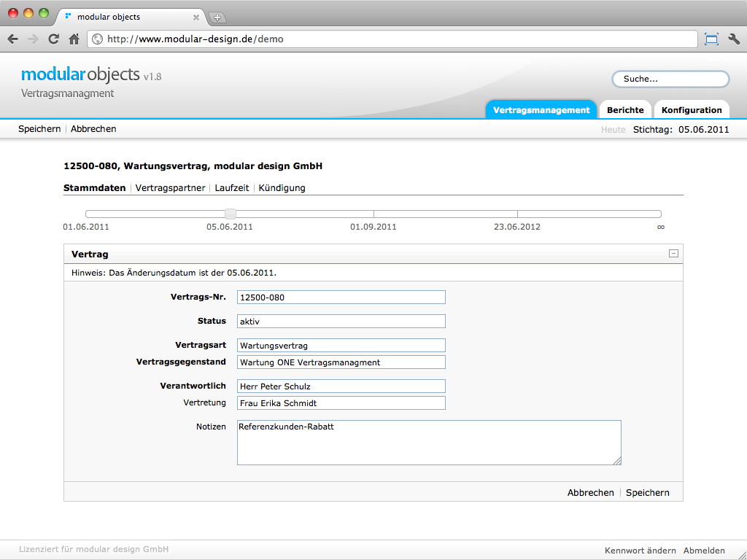The width and height of the screenshot is (747, 560).
Task: Click the timeline slider handle at 05.06.2011
Action: [230, 214]
